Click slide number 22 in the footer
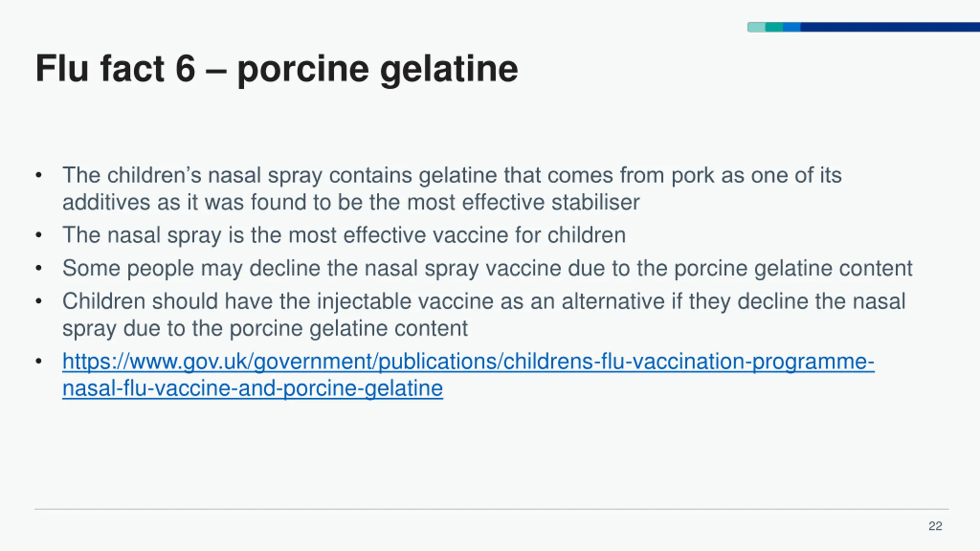The height and width of the screenshot is (551, 980). tap(935, 526)
